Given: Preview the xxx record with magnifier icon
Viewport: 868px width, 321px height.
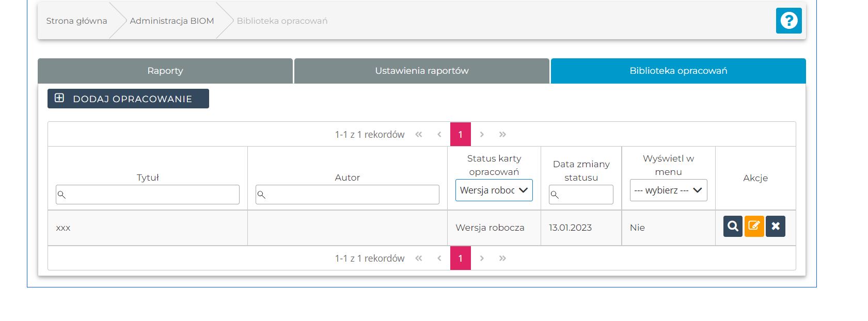Looking at the screenshot, I should [733, 226].
